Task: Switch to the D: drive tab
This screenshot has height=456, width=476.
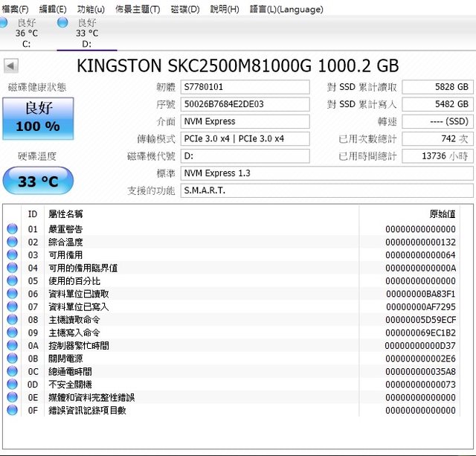Action: pyautogui.click(x=86, y=33)
